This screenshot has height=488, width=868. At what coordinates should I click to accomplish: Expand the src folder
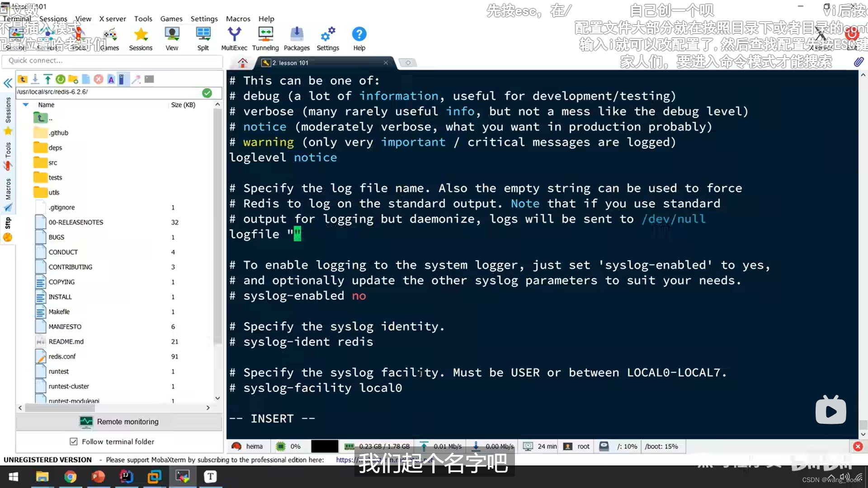click(52, 162)
